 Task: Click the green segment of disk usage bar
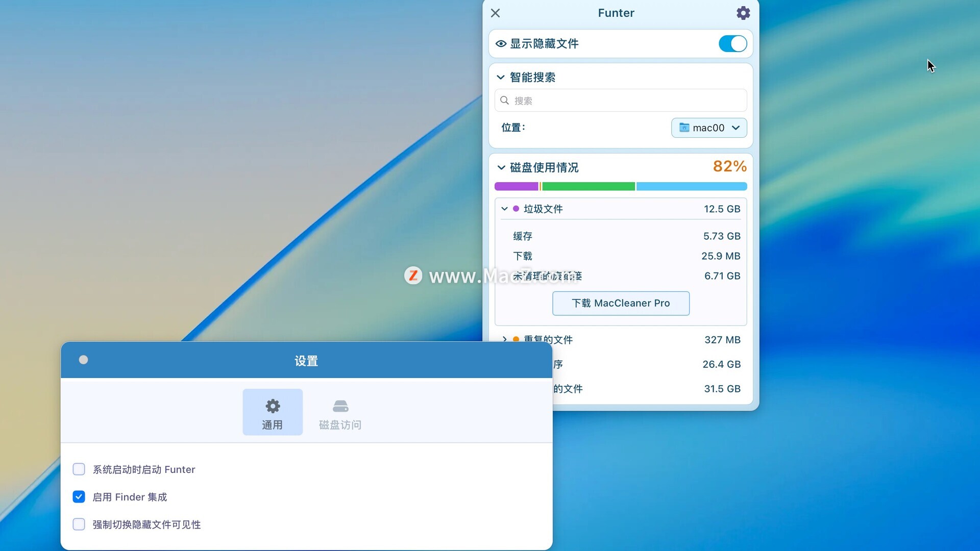click(x=588, y=186)
